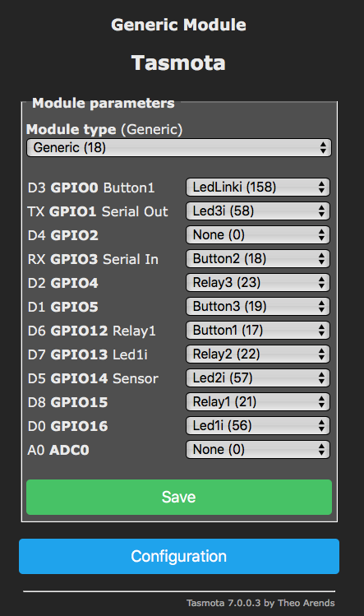Viewport: 364px width, 616px height.
Task: Open the GPIO3 Serial In dropdown, Button2 (18)
Action: coord(257,258)
